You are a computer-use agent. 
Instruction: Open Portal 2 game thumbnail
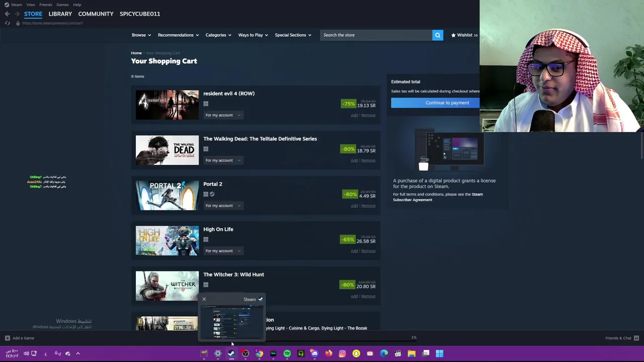click(167, 196)
